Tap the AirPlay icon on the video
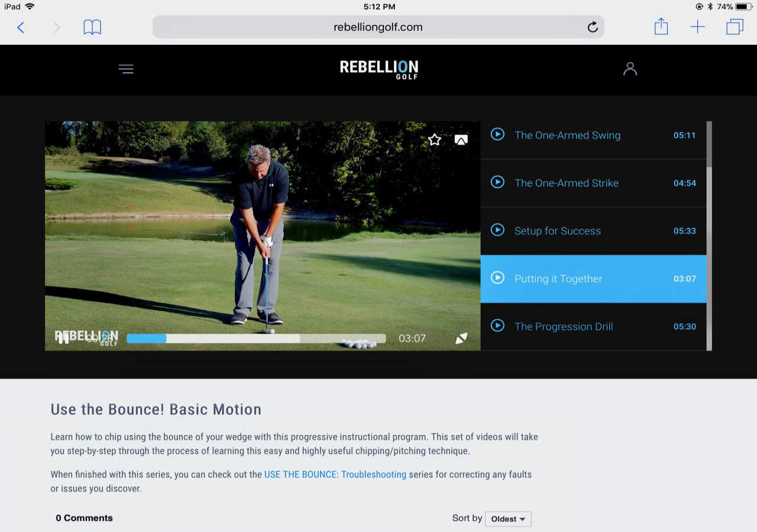Image resolution: width=757 pixels, height=532 pixels. click(461, 140)
